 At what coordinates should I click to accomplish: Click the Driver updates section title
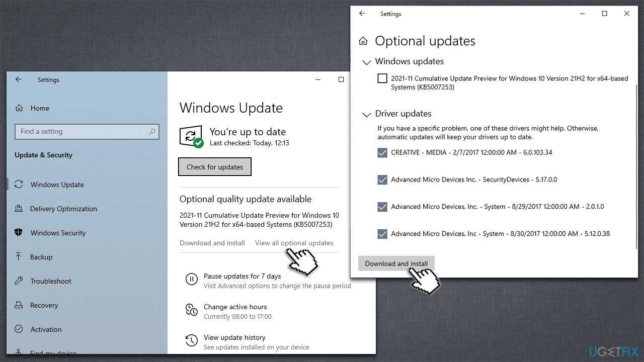point(404,114)
